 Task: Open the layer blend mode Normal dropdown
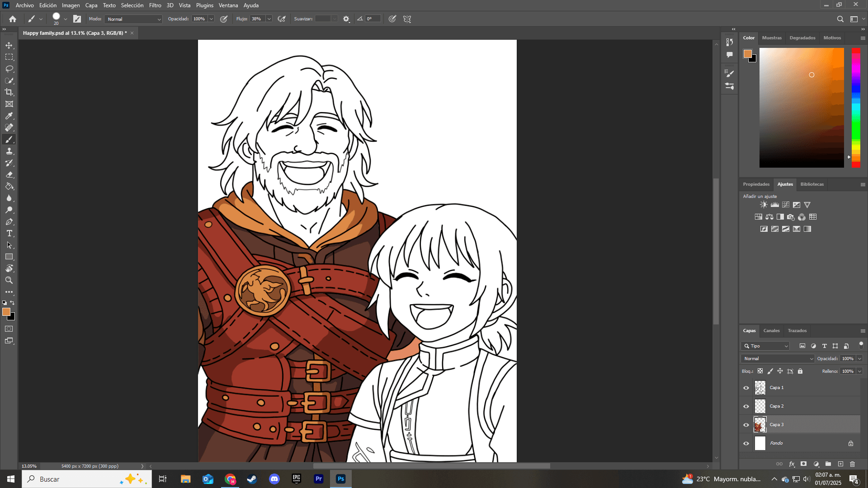click(778, 358)
